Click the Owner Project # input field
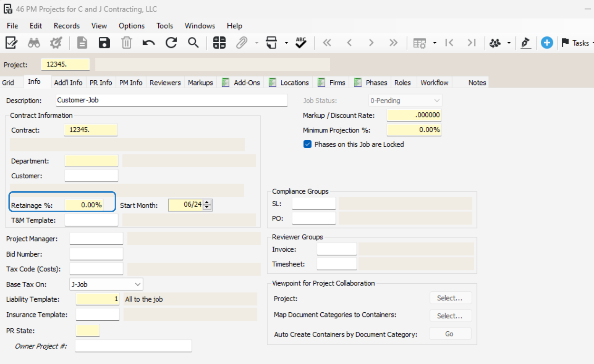594x364 pixels. click(133, 346)
